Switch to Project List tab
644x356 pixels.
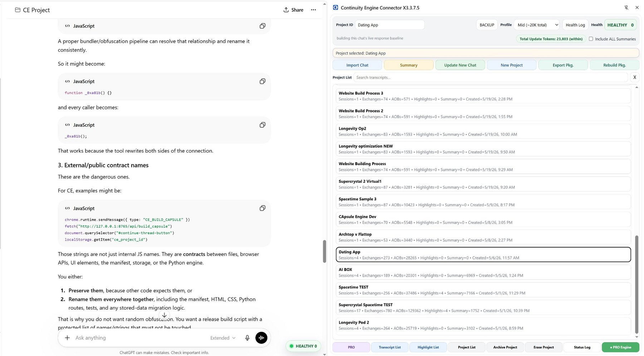[467, 347]
